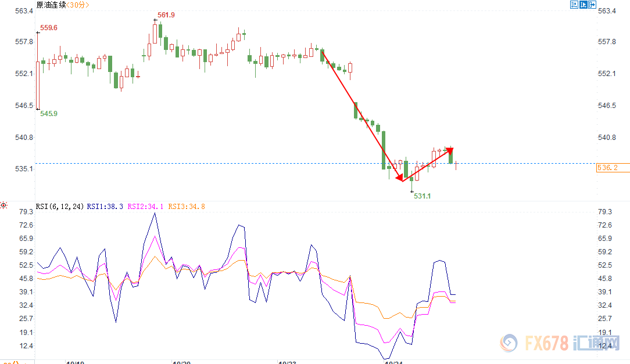This screenshot has width=630, height=364.
Task: Click the magenta RSI2:34.1 legend value
Action: click(x=145, y=206)
